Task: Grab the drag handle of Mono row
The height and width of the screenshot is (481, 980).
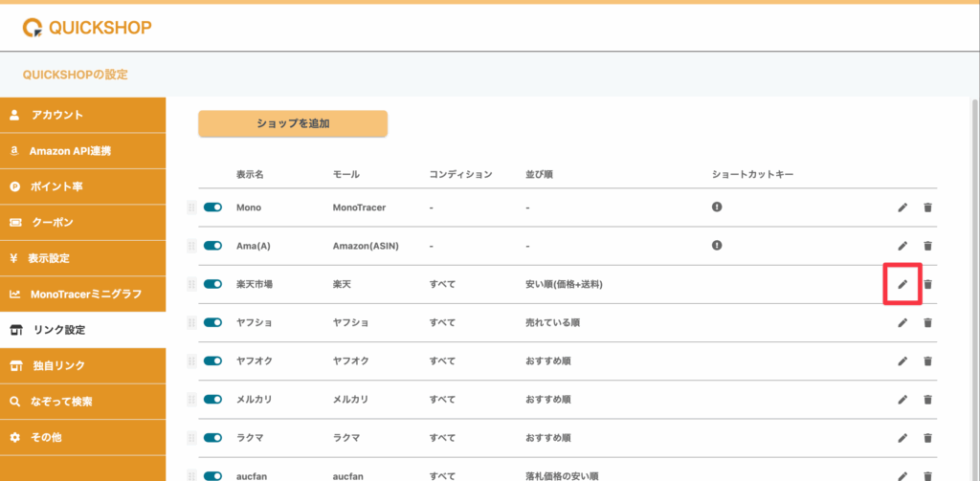Action: pyautogui.click(x=191, y=208)
